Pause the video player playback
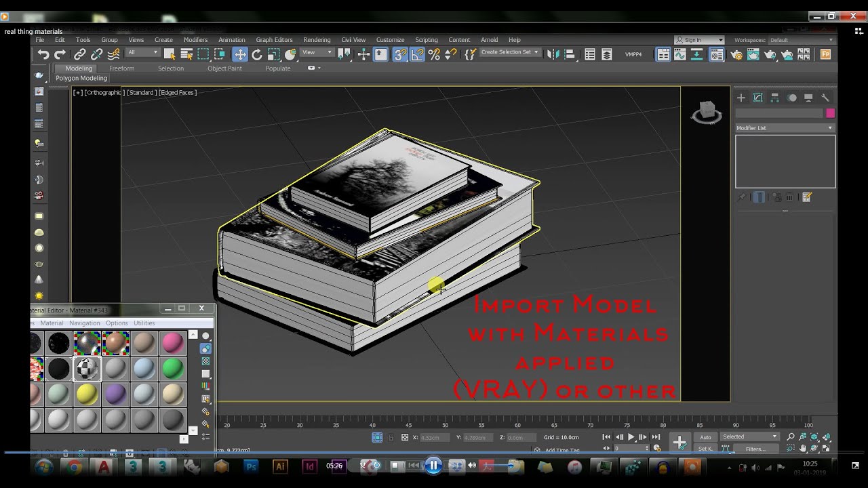 tap(433, 466)
